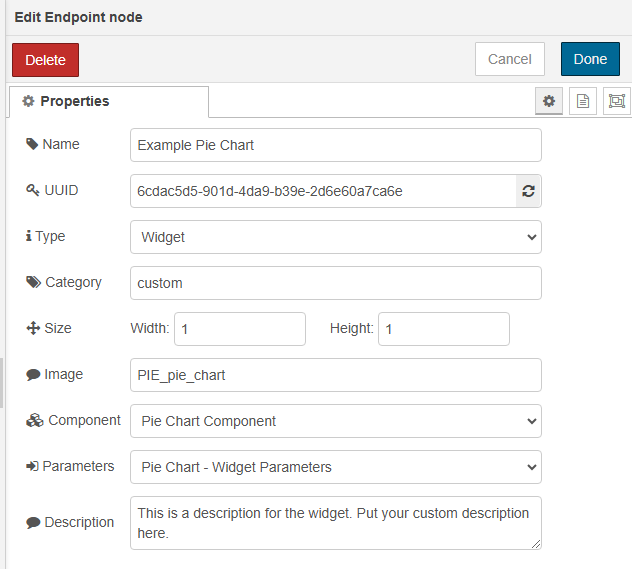This screenshot has width=632, height=569.
Task: Click the Component cubes icon
Action: [35, 420]
